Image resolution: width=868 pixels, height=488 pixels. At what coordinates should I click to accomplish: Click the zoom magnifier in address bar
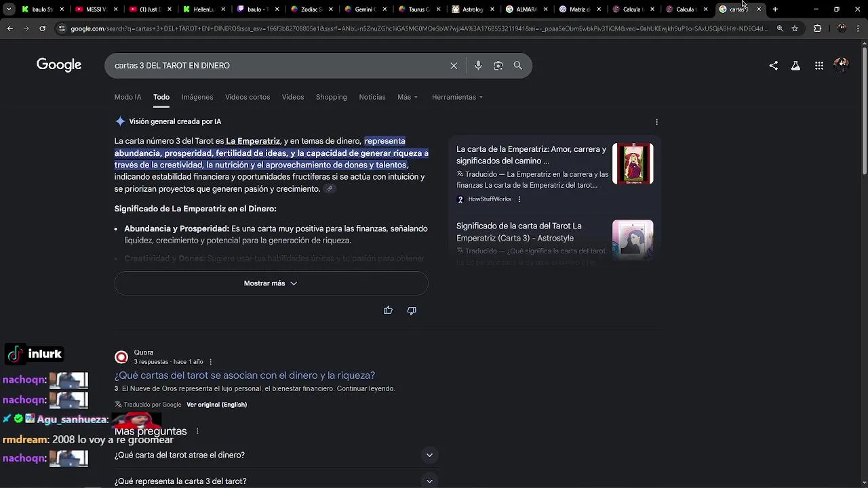coord(780,28)
